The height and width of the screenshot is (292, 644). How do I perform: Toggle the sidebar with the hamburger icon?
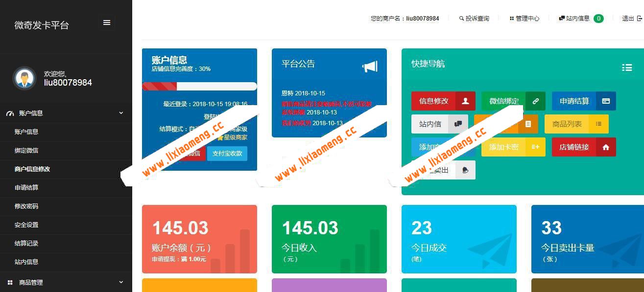(x=107, y=22)
